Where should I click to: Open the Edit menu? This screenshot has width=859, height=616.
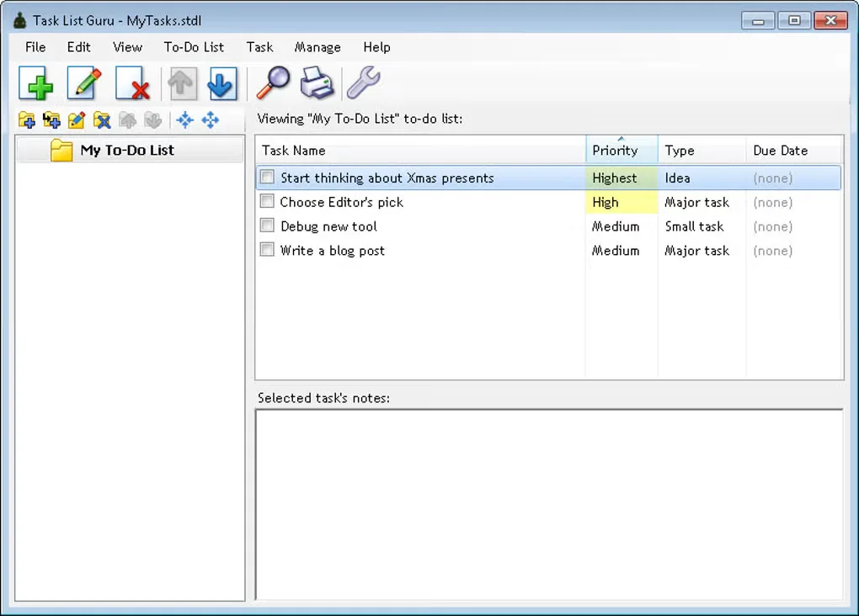coord(79,47)
